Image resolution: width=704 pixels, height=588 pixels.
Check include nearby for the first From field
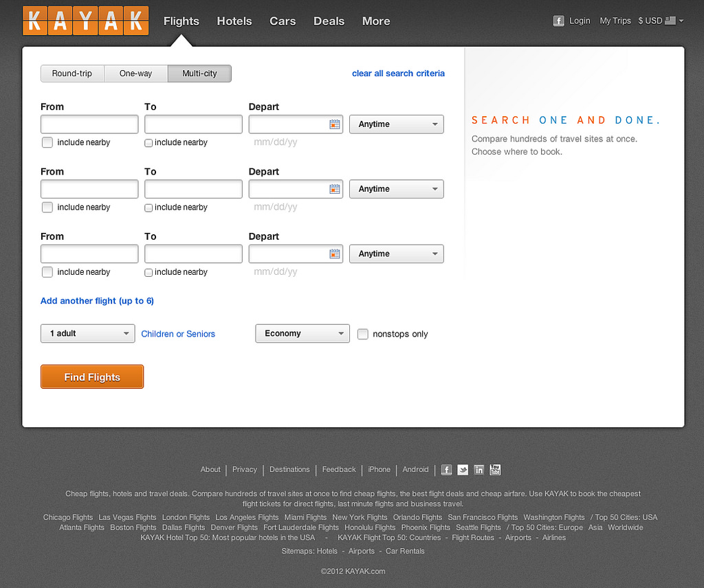point(47,142)
